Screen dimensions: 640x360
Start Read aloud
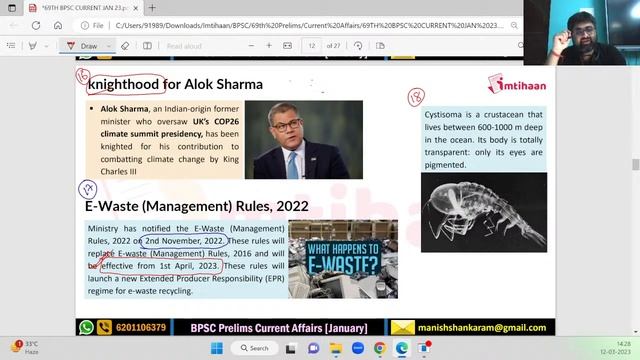coord(184,46)
